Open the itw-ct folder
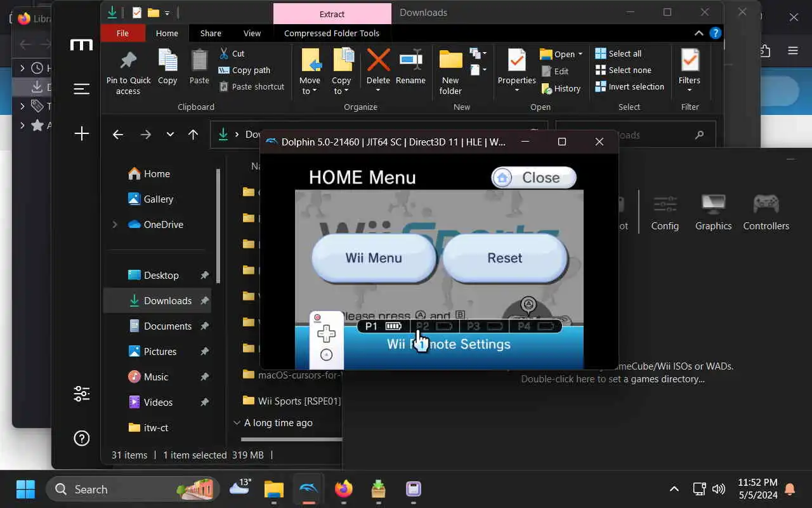 (x=157, y=427)
